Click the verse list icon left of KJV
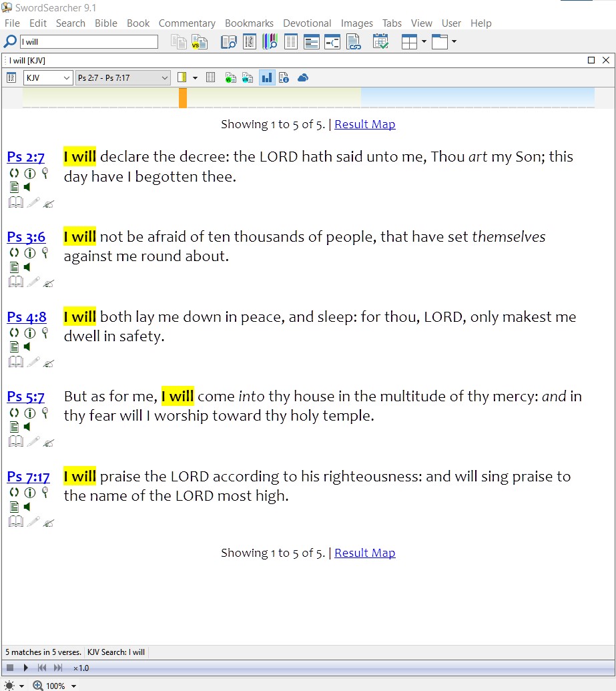Viewport: 616px width, 691px height. coord(11,78)
